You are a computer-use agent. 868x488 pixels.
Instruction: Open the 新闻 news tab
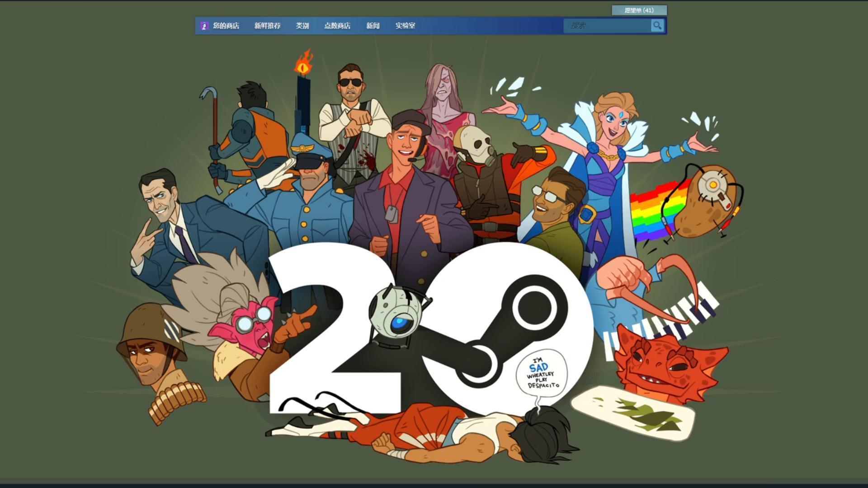[373, 26]
